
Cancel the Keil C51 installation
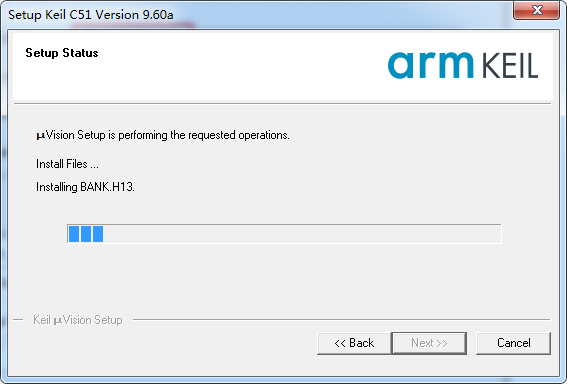pos(513,343)
